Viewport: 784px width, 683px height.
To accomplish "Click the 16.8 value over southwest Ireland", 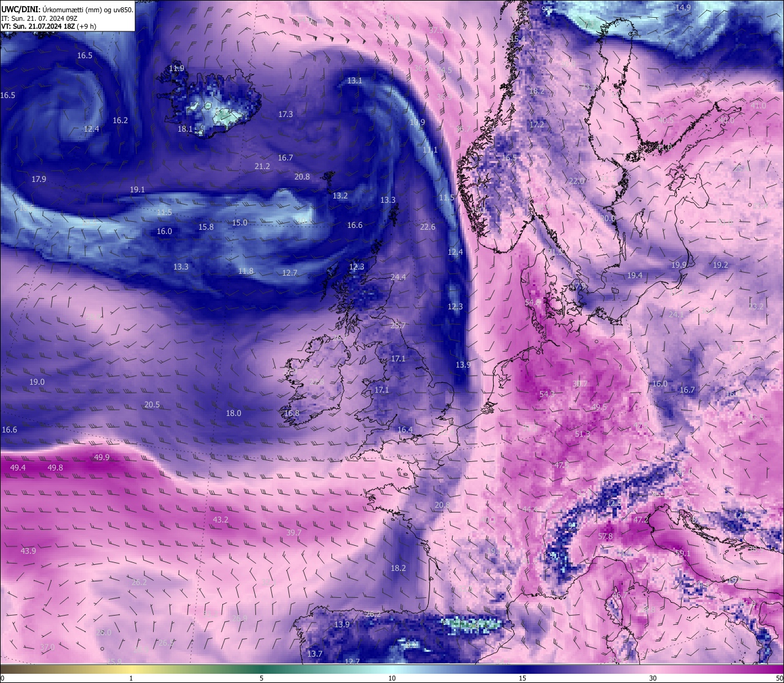I will [292, 413].
